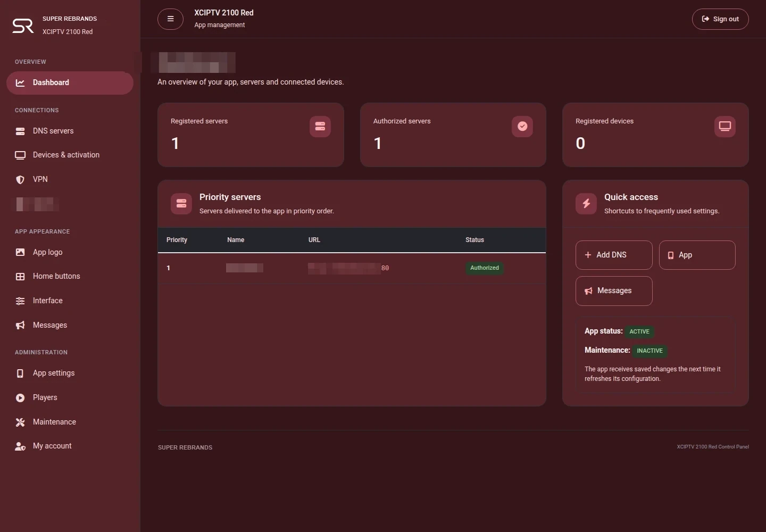Click the Add DNS quick access button
The height and width of the screenshot is (532, 766).
(x=614, y=255)
